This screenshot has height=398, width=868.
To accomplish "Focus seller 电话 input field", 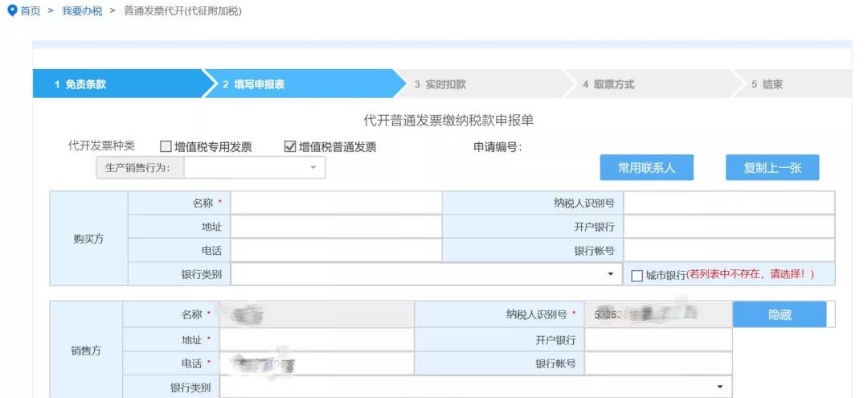I will [317, 363].
